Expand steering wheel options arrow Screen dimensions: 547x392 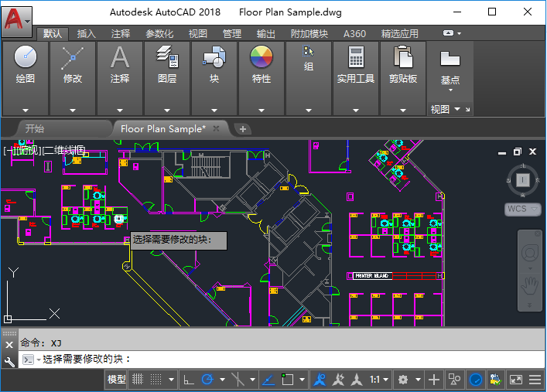tap(530, 268)
